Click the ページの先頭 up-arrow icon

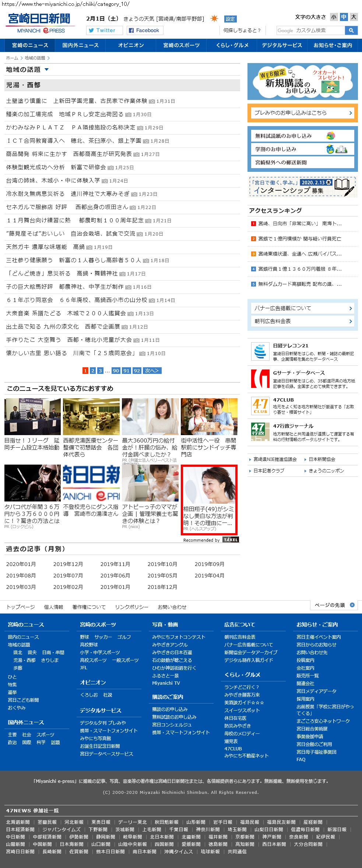pyautogui.click(x=352, y=605)
